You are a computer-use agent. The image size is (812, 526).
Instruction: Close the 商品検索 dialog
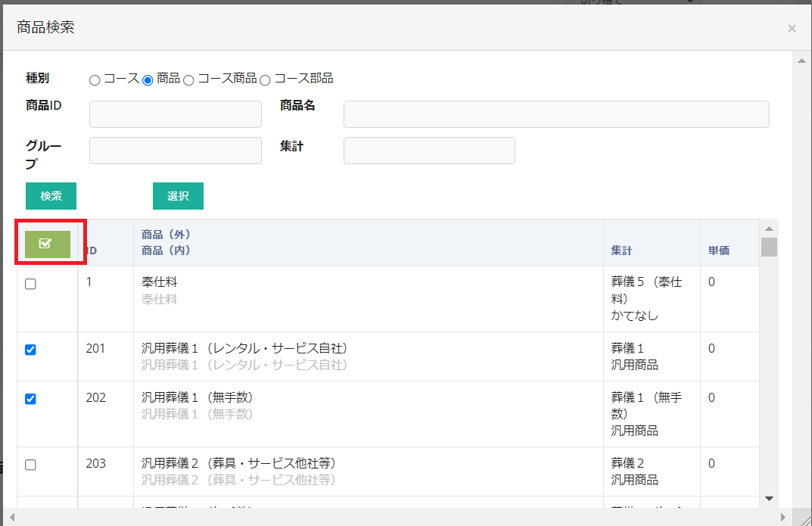pos(792,29)
